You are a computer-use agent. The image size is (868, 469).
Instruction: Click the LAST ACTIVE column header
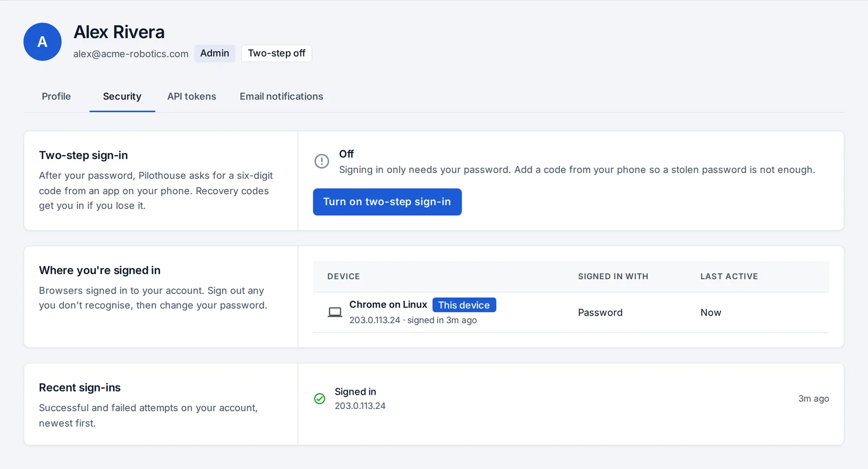[x=729, y=277]
